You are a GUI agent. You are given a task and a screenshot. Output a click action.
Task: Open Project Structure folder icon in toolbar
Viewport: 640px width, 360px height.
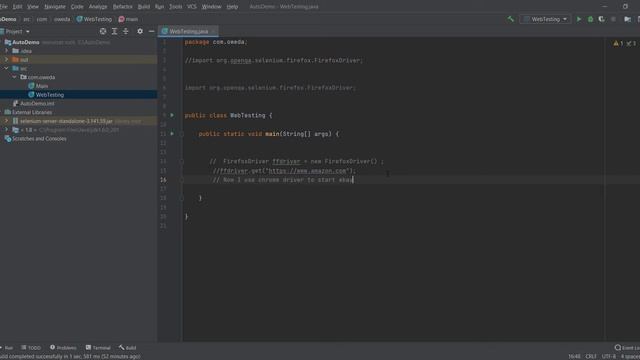pyautogui.click(x=627, y=19)
